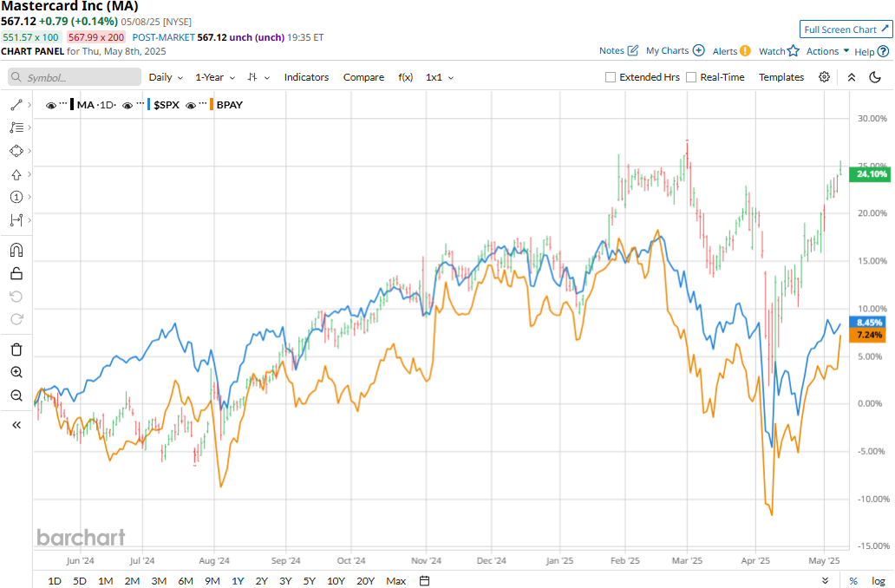
Task: Open Templates menu
Action: (781, 77)
